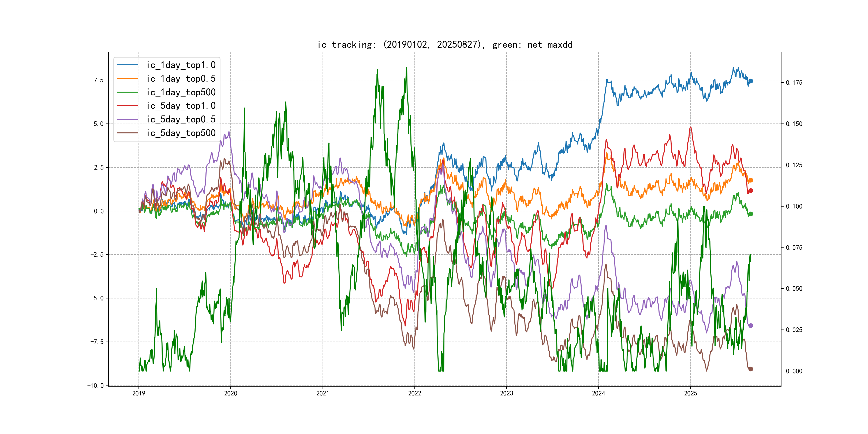Click the 0.175 tick label on right axis
The height and width of the screenshot is (434, 868).
794,83
